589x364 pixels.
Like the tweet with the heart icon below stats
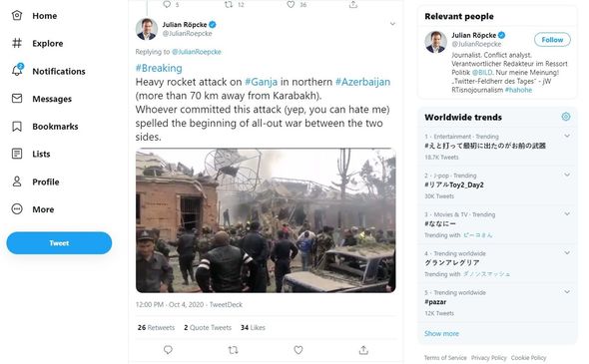tap(298, 350)
